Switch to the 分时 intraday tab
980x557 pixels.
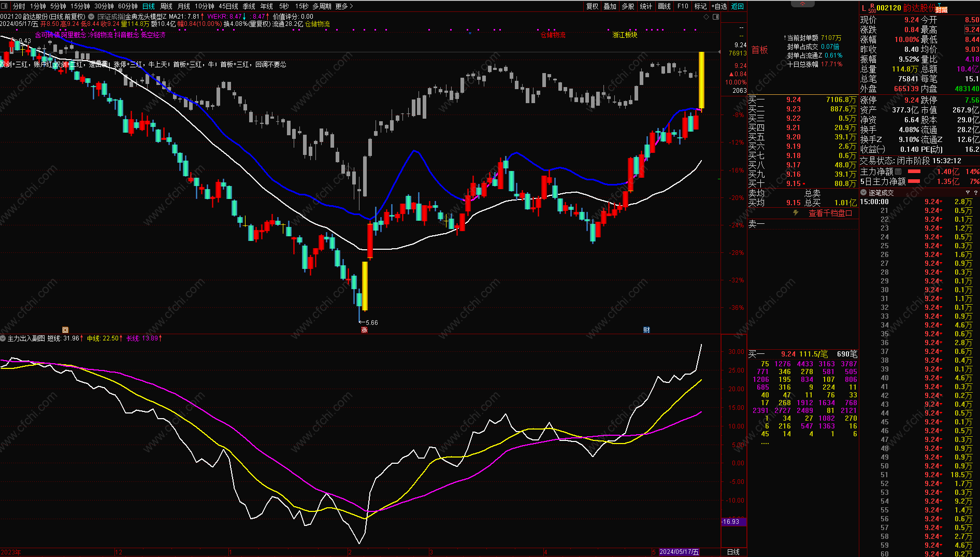coord(19,6)
